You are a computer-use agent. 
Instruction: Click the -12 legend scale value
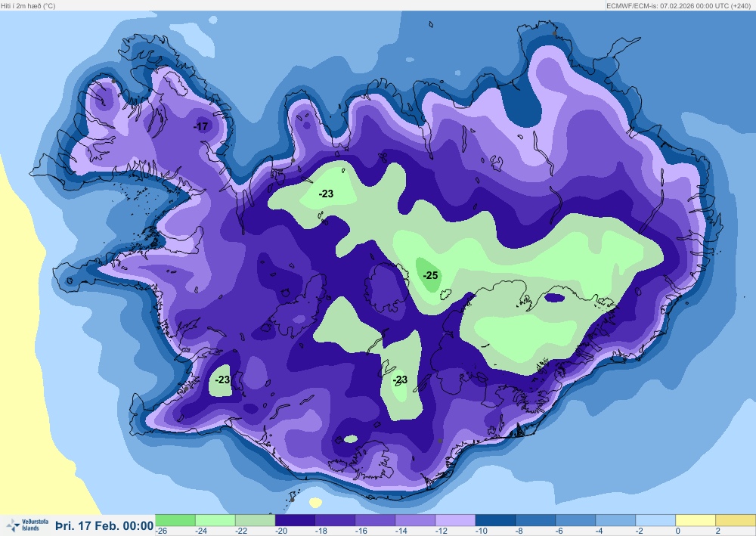(442, 531)
